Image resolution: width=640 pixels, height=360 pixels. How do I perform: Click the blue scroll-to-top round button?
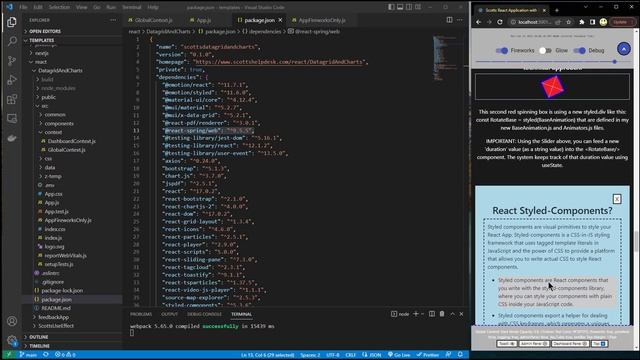(624, 49)
